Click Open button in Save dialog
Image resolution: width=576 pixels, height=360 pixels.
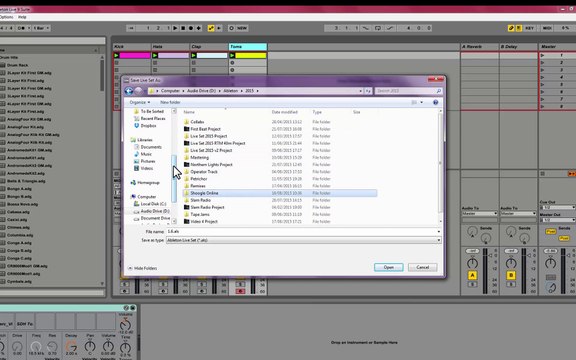[389, 267]
